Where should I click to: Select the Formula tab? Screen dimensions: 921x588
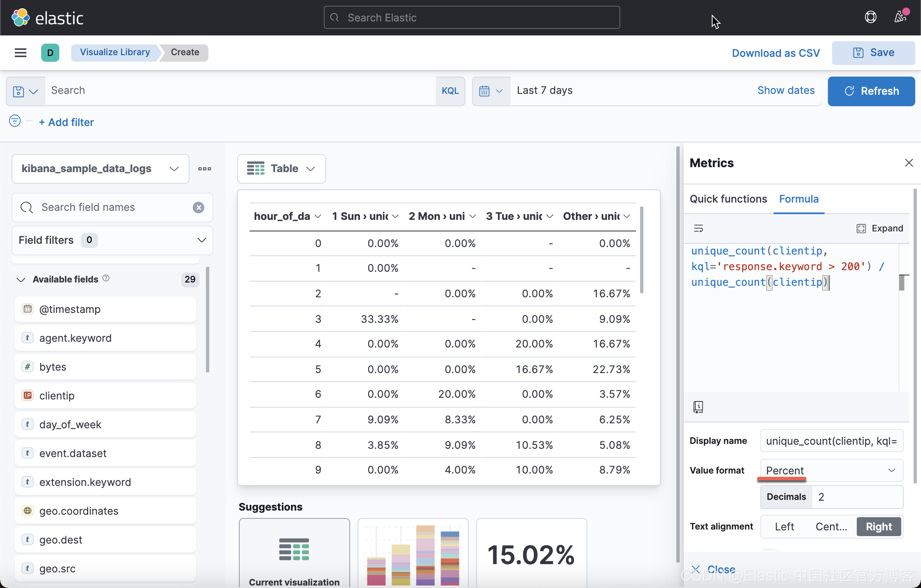(799, 199)
